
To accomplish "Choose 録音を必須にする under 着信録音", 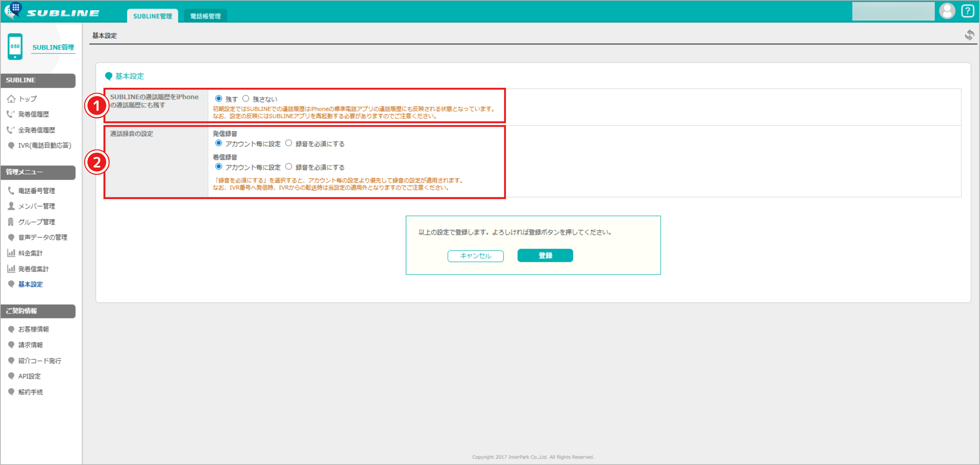I will pos(289,167).
